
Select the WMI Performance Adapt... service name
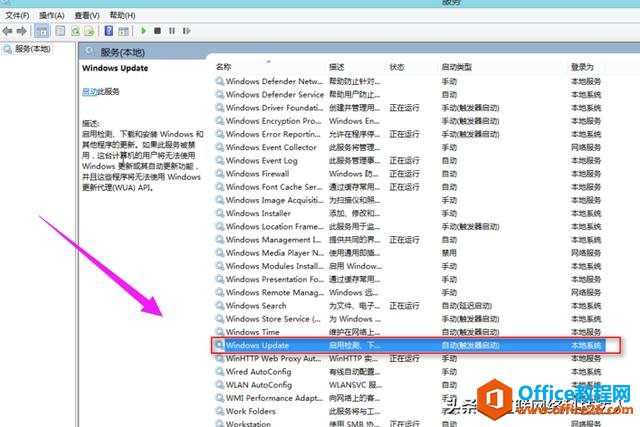(274, 398)
